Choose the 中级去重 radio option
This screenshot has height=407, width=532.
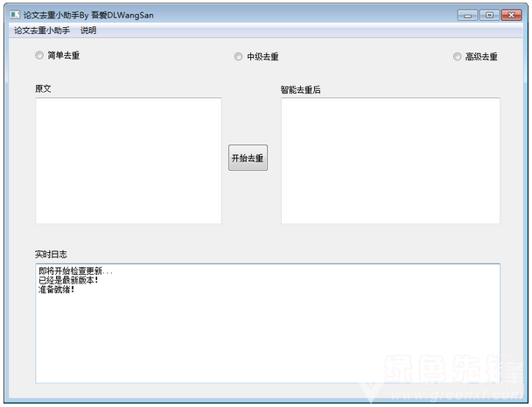click(x=239, y=57)
